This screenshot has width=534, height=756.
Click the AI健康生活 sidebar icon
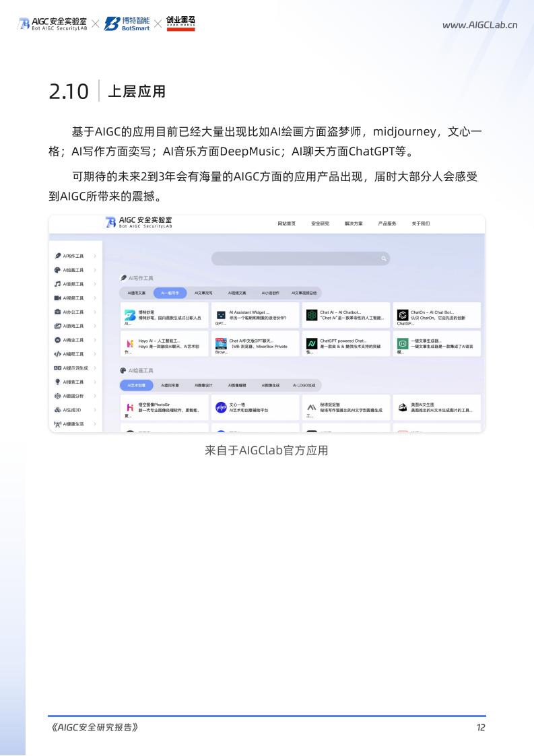[x=58, y=424]
